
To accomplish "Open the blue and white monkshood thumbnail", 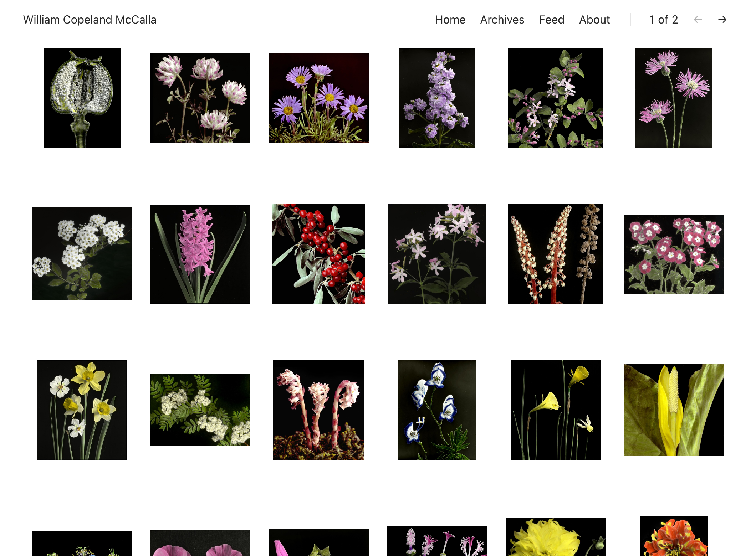I will pyautogui.click(x=437, y=410).
